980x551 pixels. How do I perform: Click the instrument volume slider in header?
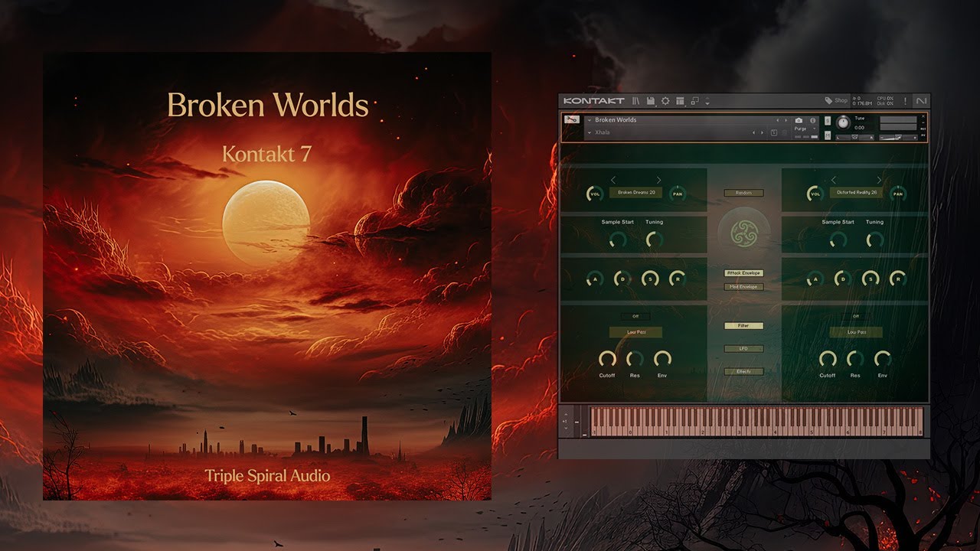pyautogui.click(x=898, y=137)
